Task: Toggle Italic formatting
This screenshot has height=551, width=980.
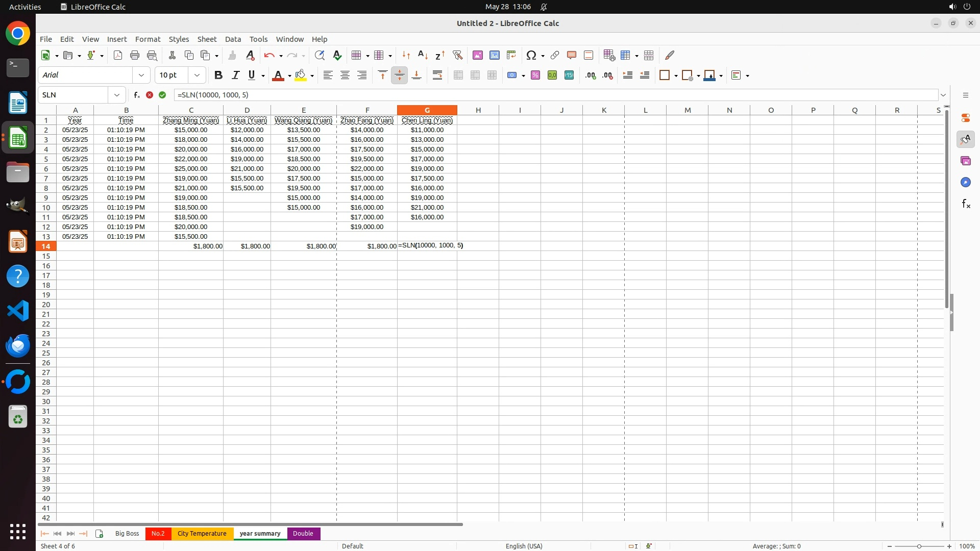Action: click(x=235, y=76)
